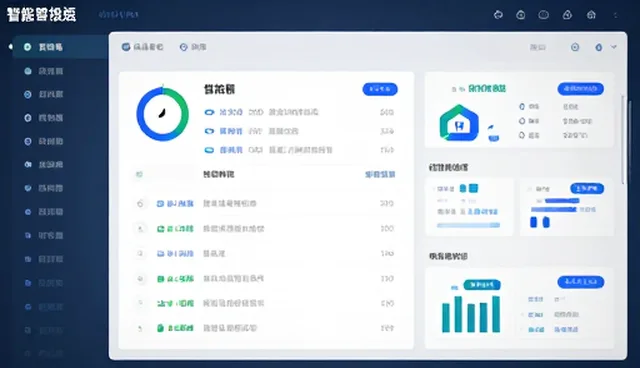Click gray text label left of target icon
This screenshot has height=368, width=640.
point(538,47)
